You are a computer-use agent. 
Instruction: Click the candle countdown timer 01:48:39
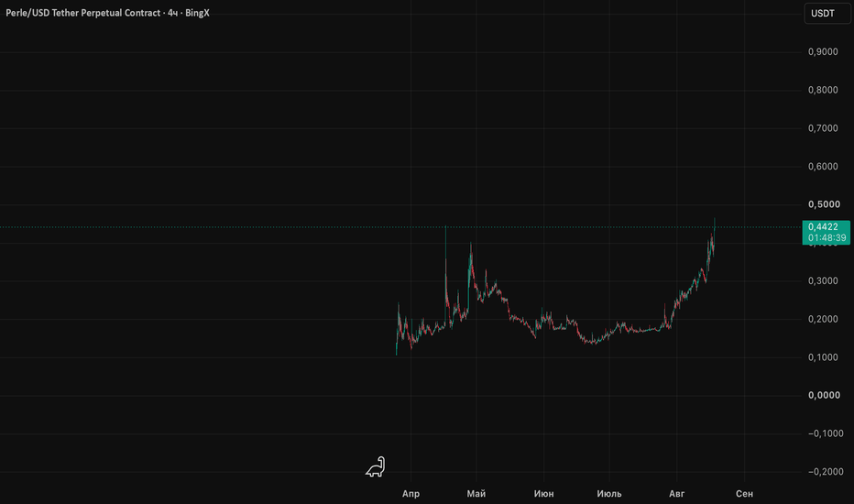click(x=827, y=238)
